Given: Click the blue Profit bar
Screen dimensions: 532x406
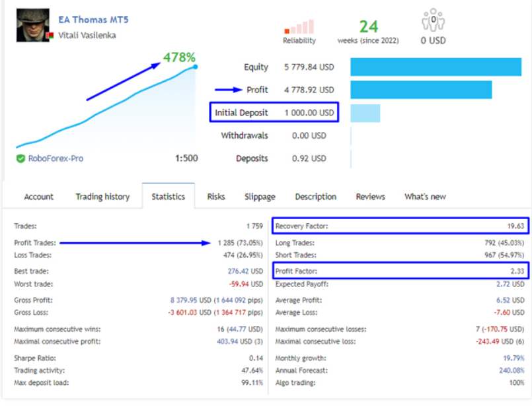Looking at the screenshot, I should (x=421, y=90).
